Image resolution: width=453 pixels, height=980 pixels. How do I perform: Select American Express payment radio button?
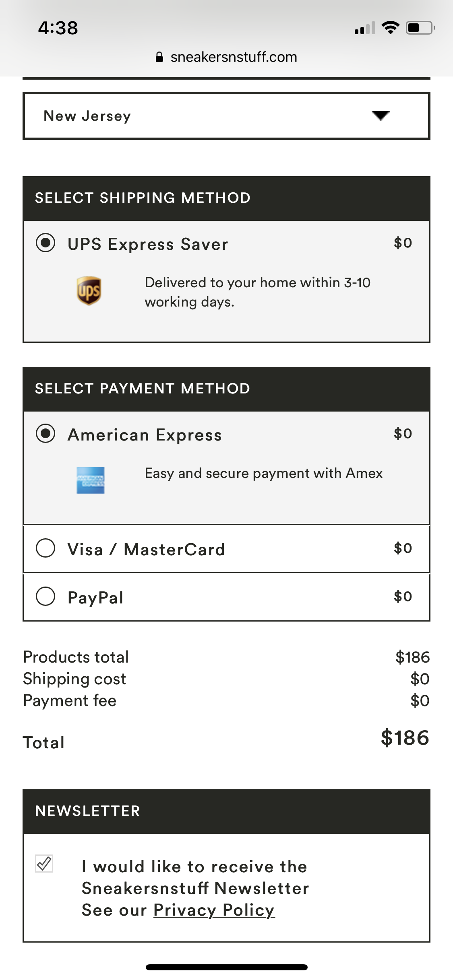pos(46,433)
